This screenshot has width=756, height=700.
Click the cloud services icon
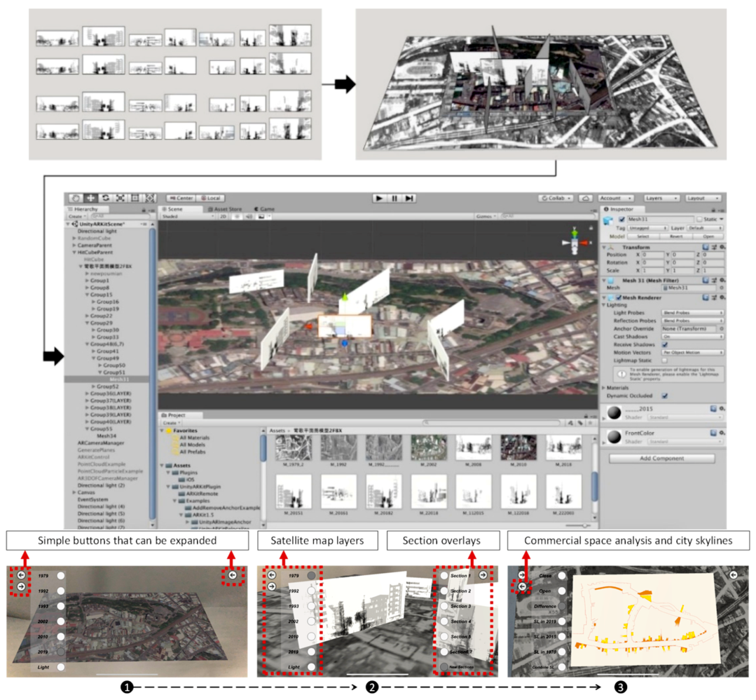point(585,198)
